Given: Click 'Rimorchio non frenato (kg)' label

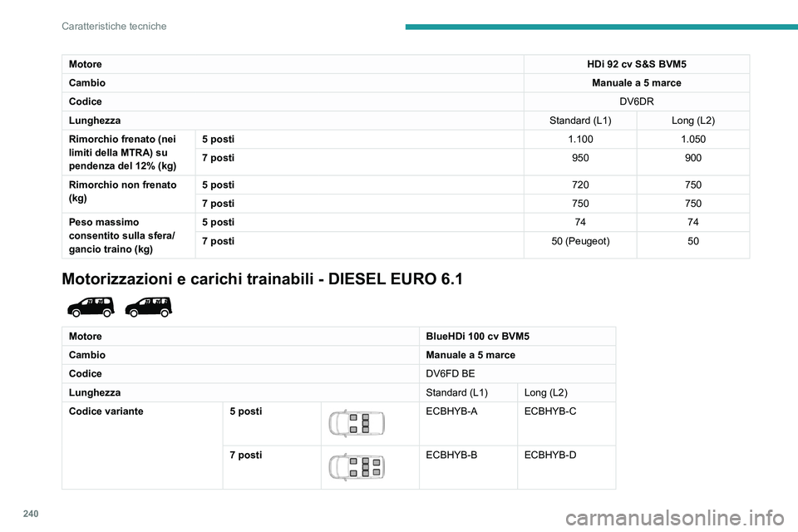Looking at the screenshot, I should click(x=123, y=191).
